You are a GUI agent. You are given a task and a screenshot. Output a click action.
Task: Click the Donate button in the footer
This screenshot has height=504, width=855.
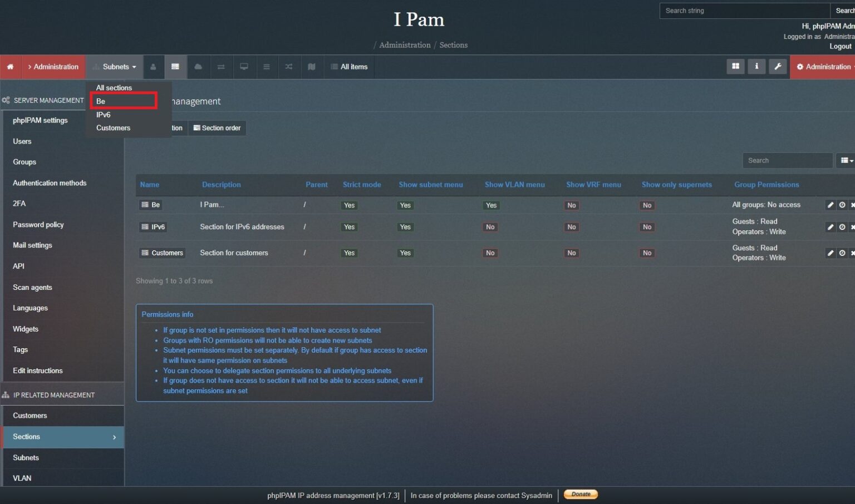[580, 494]
